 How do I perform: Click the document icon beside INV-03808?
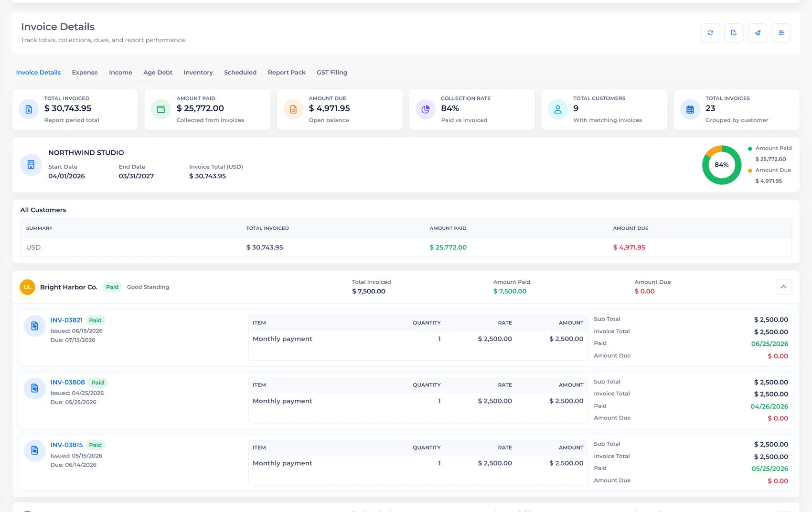pyautogui.click(x=34, y=388)
